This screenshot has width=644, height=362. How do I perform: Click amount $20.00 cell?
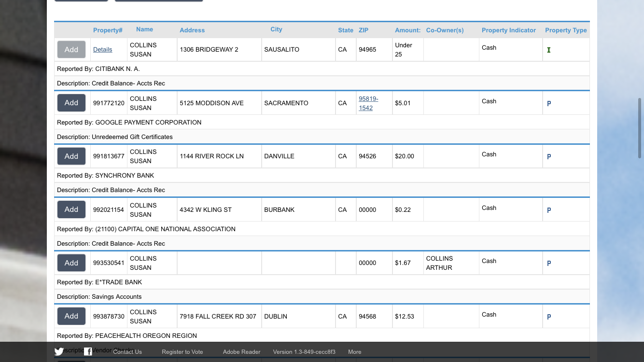407,156
